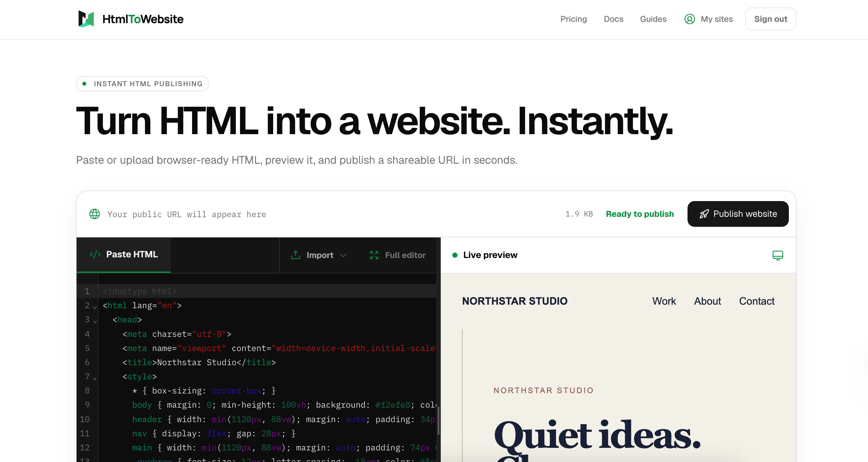Click the doctype html line in editor
The width and height of the screenshot is (868, 462).
[x=140, y=291]
